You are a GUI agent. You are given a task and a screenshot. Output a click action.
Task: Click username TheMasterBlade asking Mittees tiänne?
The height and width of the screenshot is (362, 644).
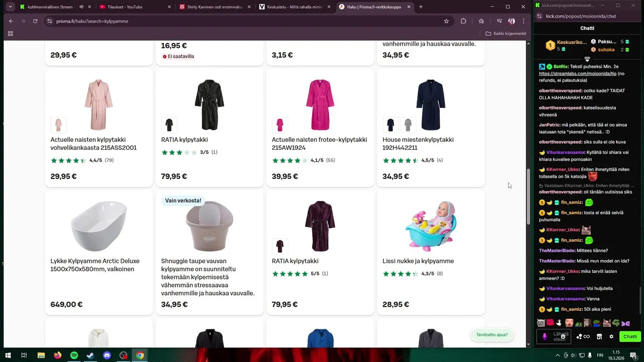point(556,250)
